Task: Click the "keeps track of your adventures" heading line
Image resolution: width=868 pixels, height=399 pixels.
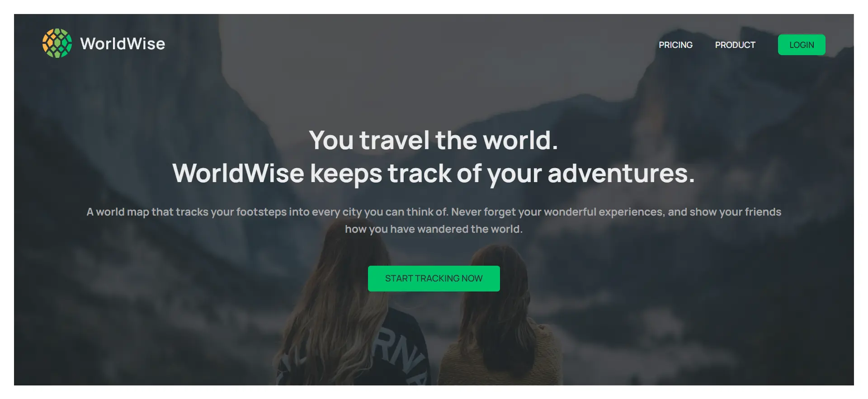Action: coord(502,174)
